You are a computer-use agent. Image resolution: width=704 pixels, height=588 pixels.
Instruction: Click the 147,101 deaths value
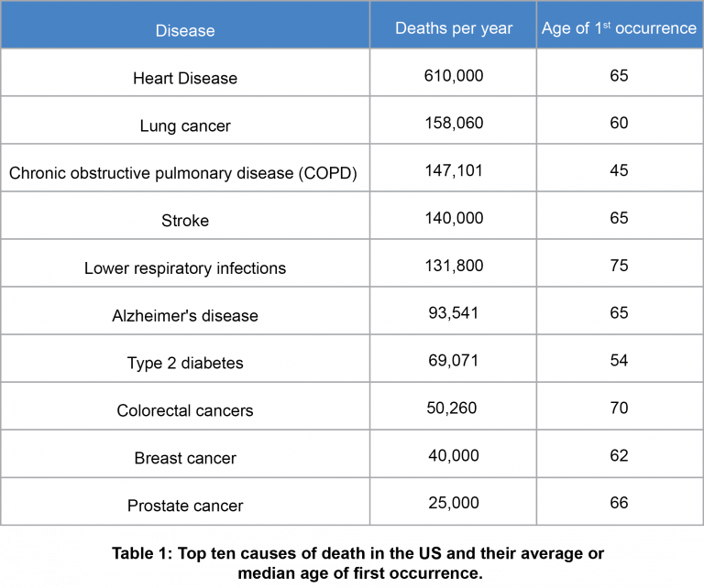(x=453, y=170)
